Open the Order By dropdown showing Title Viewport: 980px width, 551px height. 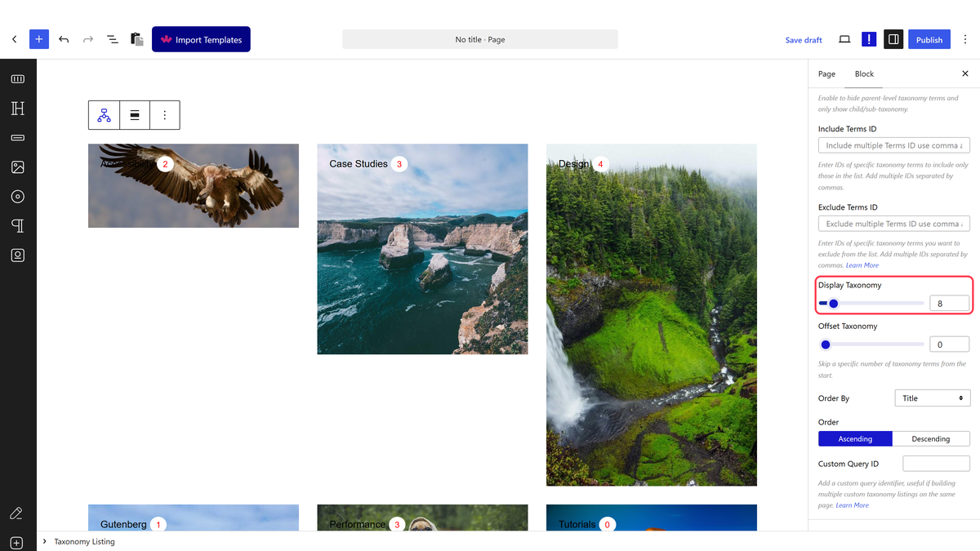coord(933,398)
